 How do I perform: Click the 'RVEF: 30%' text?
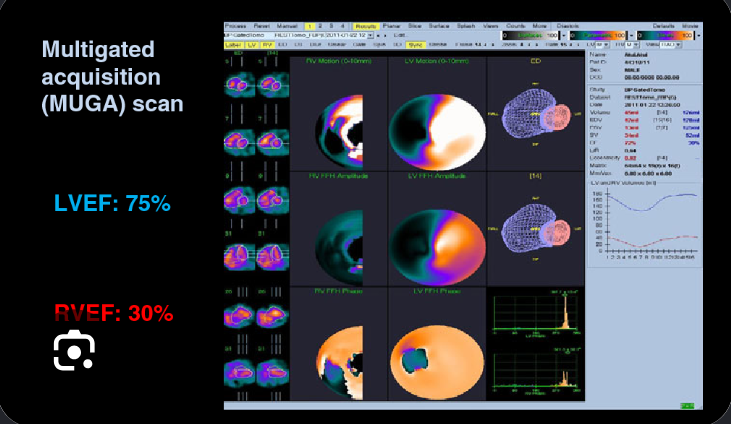coord(114,313)
